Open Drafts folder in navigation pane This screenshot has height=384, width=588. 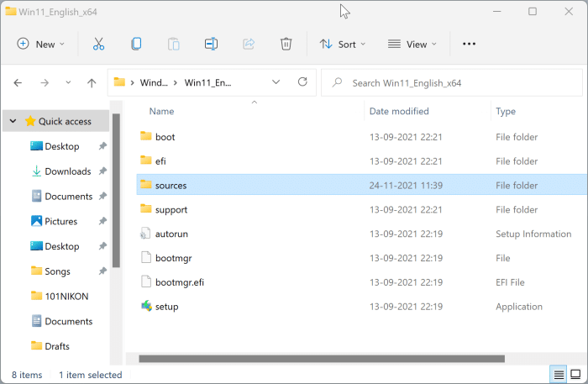(x=57, y=346)
